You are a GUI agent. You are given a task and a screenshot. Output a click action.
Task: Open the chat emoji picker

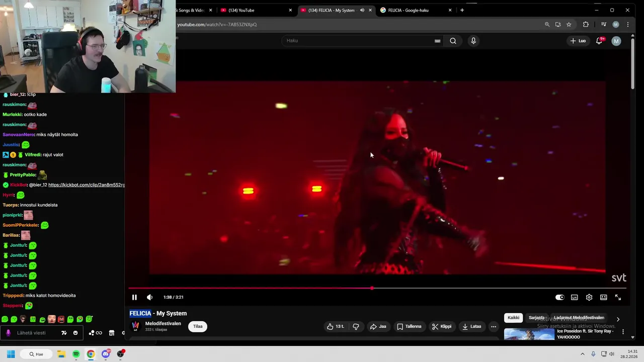75,333
